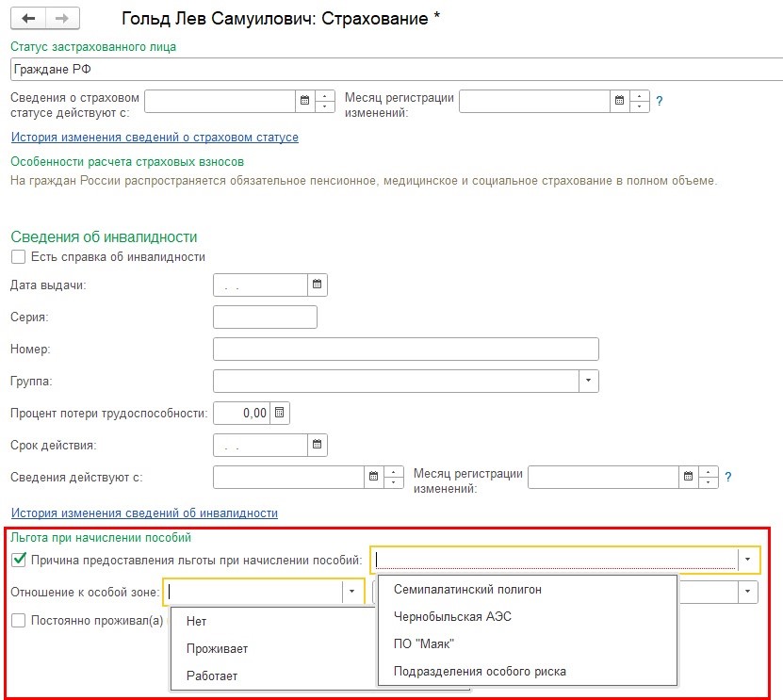Viewport: 783px width, 700px height.
Task: Expand Отношение к особой зоне dropdown arrow
Action: tap(352, 592)
